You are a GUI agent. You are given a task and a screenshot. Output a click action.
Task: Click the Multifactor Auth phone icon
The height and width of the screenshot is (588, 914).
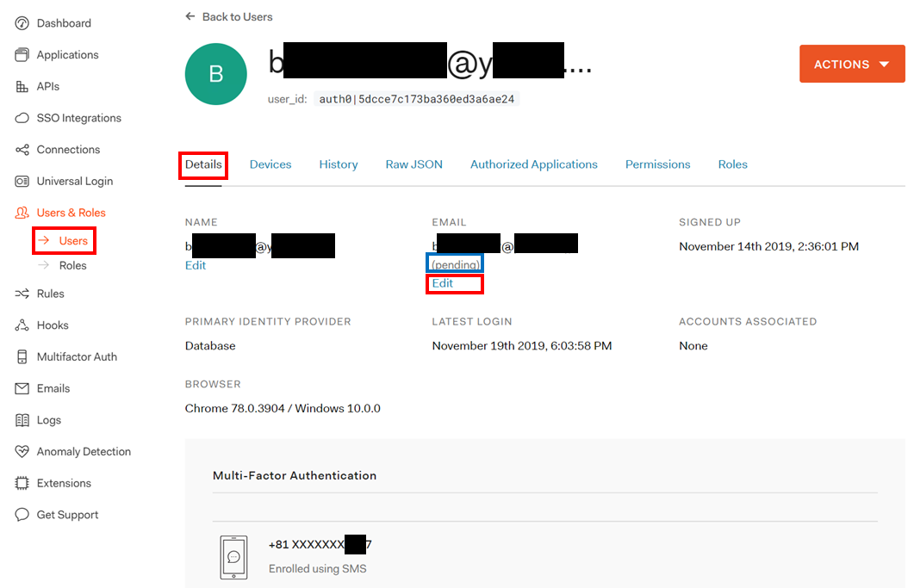click(22, 356)
